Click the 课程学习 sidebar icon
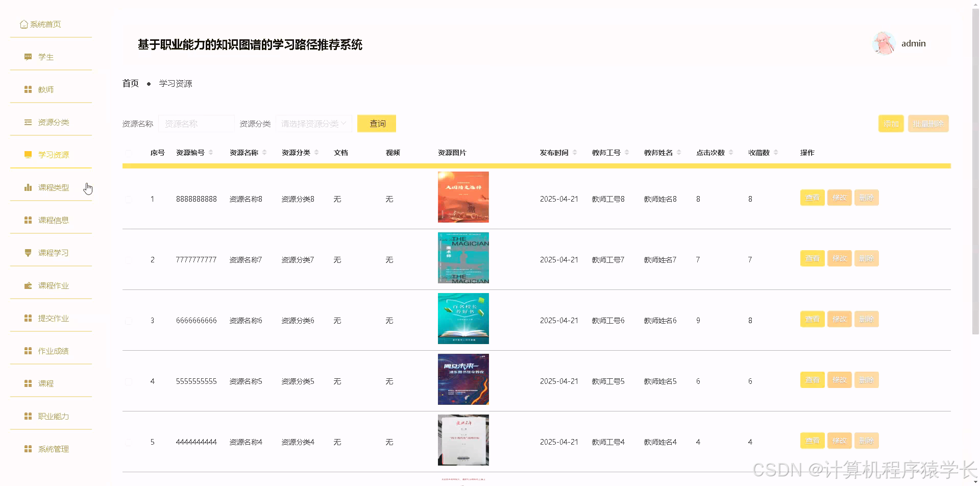This screenshot has height=486, width=980. point(28,253)
